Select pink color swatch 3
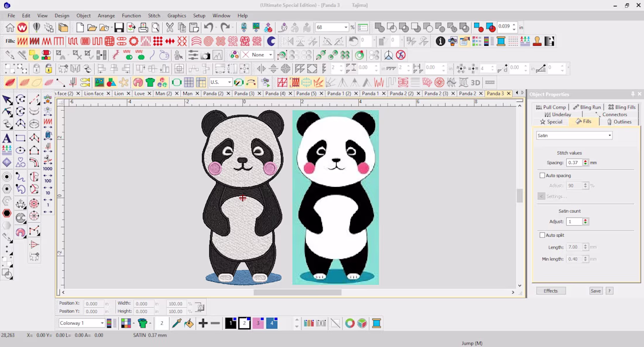644x347 pixels. click(x=258, y=323)
